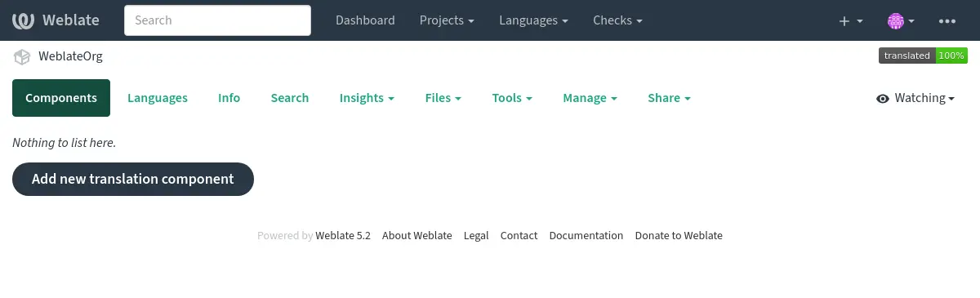Expand the Share dropdown

point(669,98)
